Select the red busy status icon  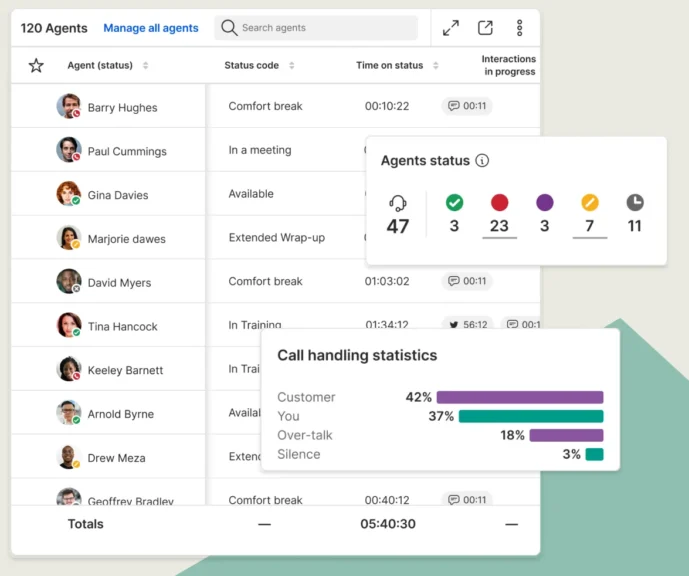coord(500,202)
